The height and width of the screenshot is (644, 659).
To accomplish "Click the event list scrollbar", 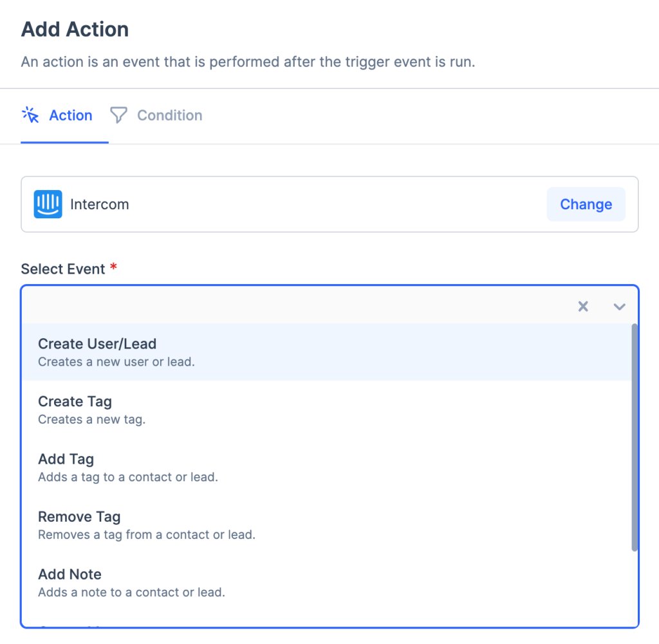I will [635, 438].
